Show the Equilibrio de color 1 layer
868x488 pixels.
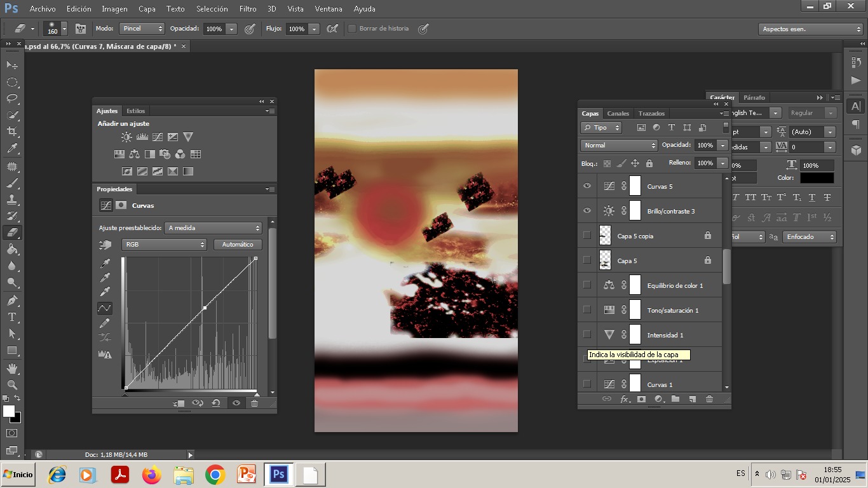(x=587, y=285)
